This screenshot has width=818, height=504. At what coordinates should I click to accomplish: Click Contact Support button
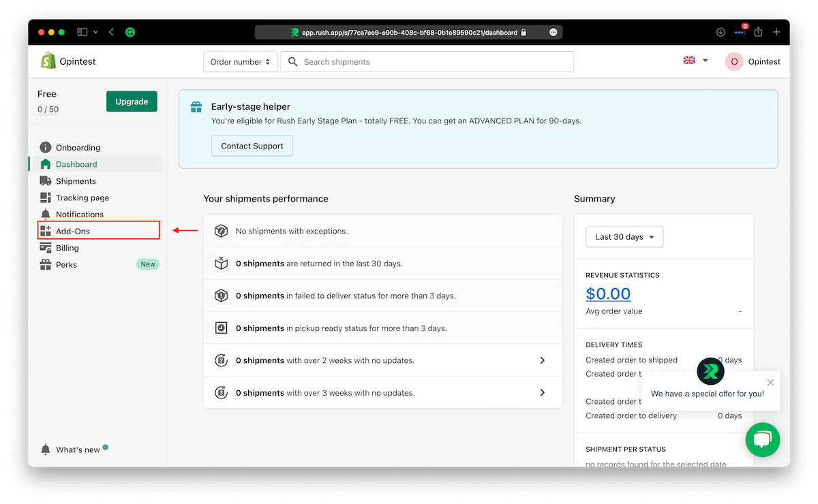click(252, 146)
